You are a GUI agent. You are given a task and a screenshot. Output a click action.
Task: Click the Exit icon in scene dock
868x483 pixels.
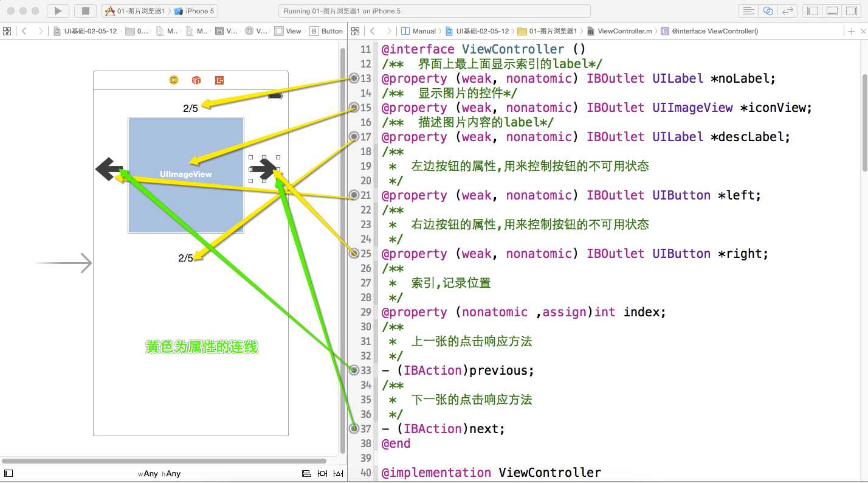click(x=219, y=80)
